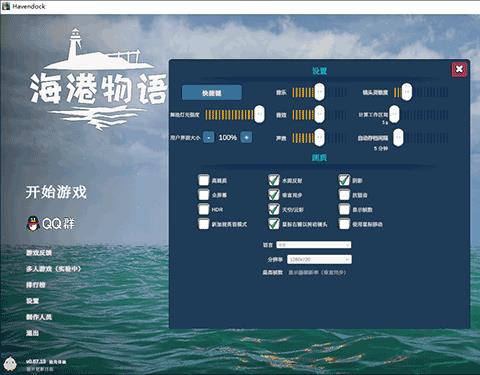Click the 快捷键 hotkeys button

212,93
